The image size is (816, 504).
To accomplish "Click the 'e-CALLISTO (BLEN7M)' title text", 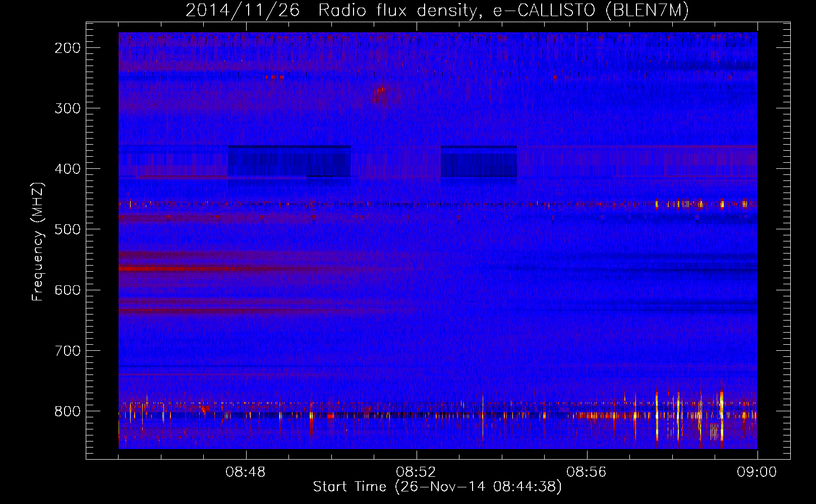I will [591, 11].
